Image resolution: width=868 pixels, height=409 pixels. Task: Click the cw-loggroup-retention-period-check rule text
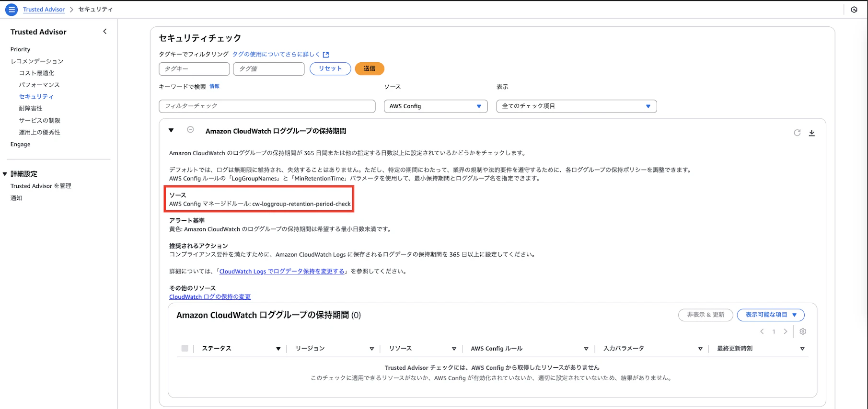[x=301, y=204]
